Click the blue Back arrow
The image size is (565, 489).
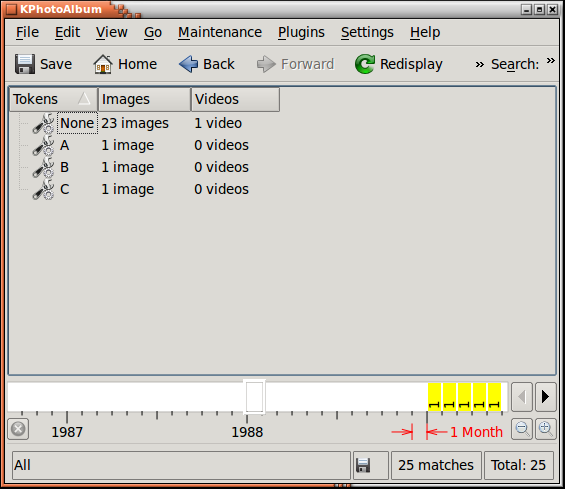pos(188,64)
